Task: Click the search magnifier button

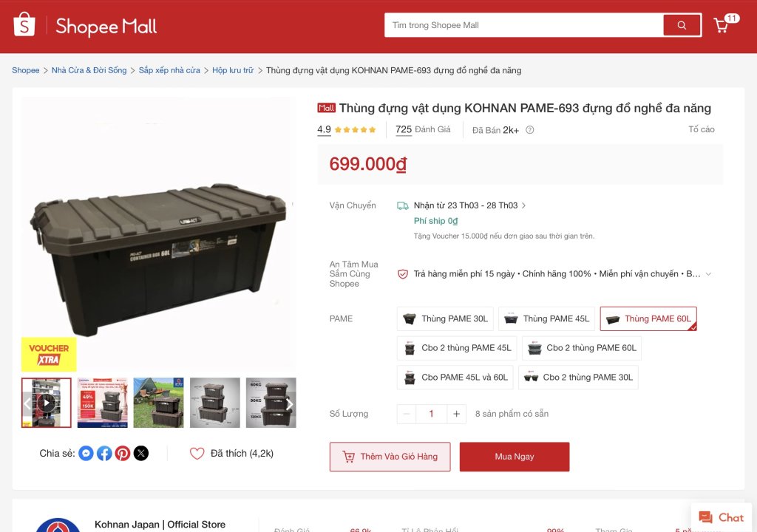Action: tap(682, 25)
